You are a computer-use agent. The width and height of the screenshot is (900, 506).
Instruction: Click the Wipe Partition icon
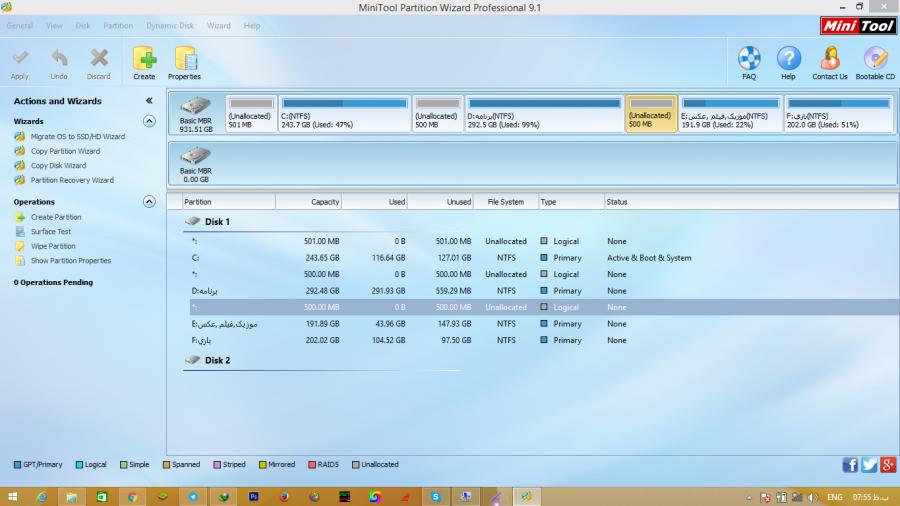click(20, 246)
